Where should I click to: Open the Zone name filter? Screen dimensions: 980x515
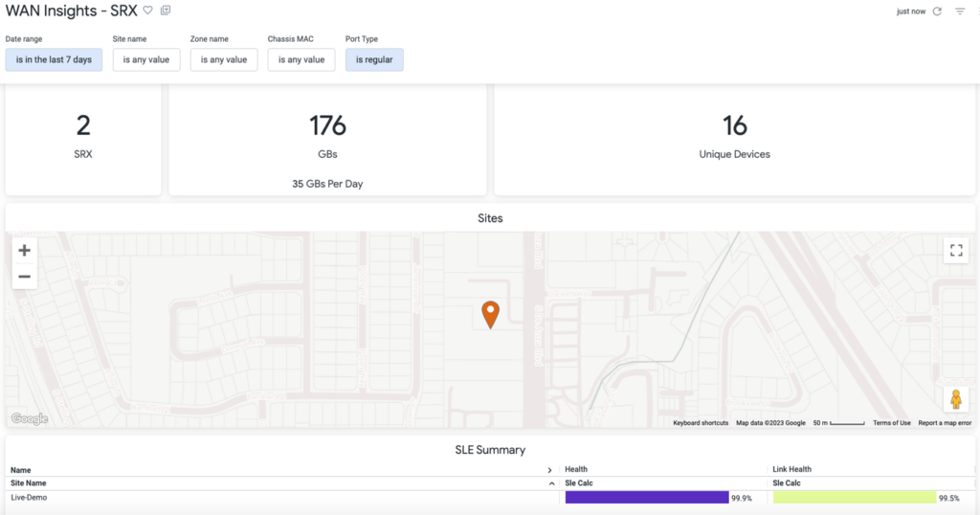pos(224,59)
